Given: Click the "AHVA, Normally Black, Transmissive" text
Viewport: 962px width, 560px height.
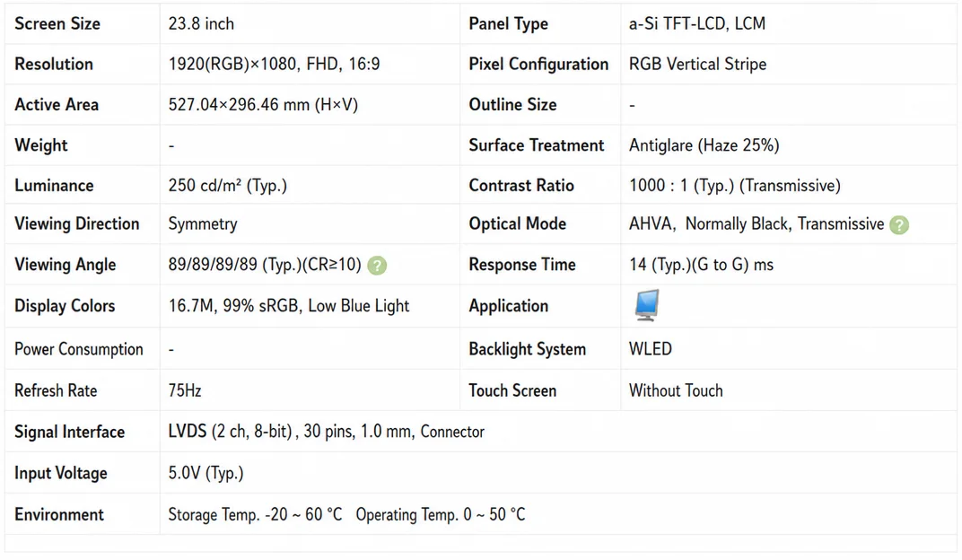Looking at the screenshot, I should 756,223.
